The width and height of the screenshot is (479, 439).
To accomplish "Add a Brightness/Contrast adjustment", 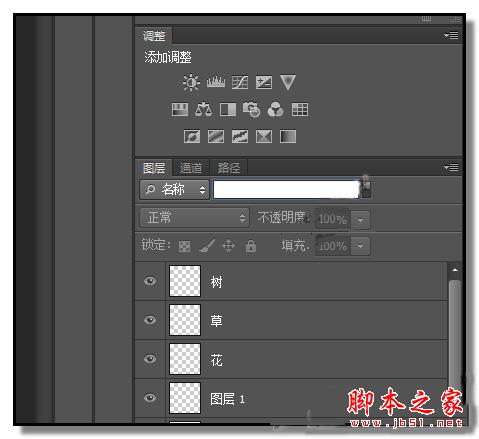I will pos(191,82).
